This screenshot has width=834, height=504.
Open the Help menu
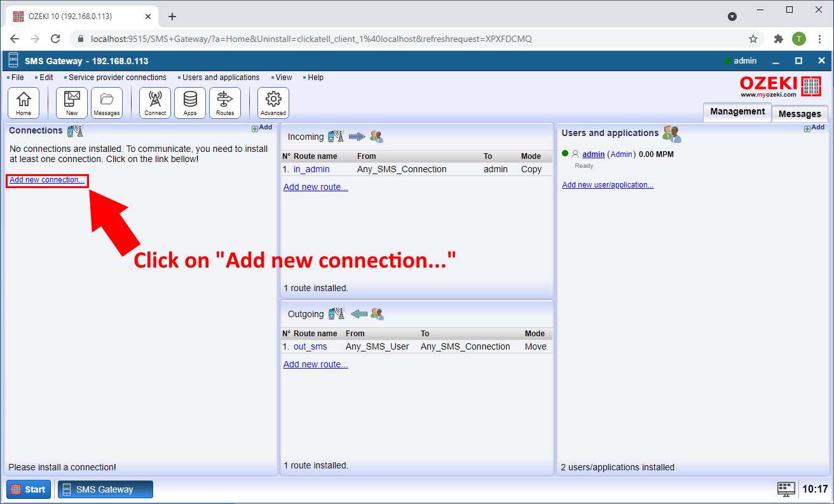315,78
